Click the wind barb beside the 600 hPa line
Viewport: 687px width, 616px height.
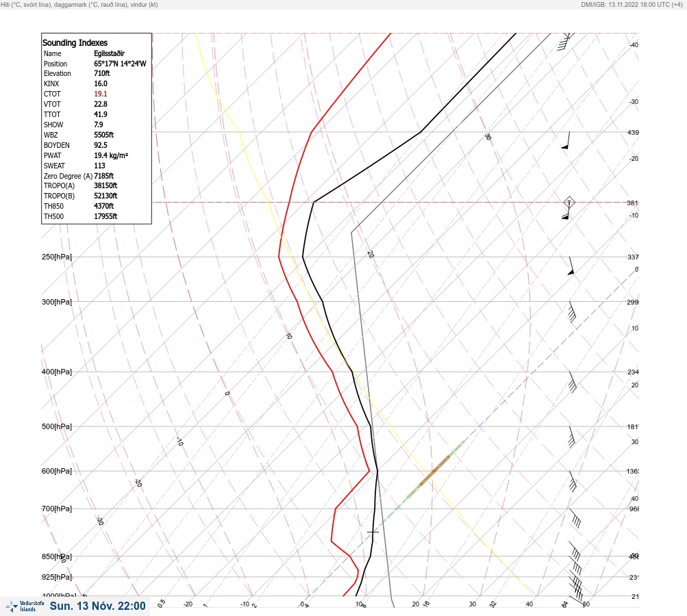(x=572, y=482)
